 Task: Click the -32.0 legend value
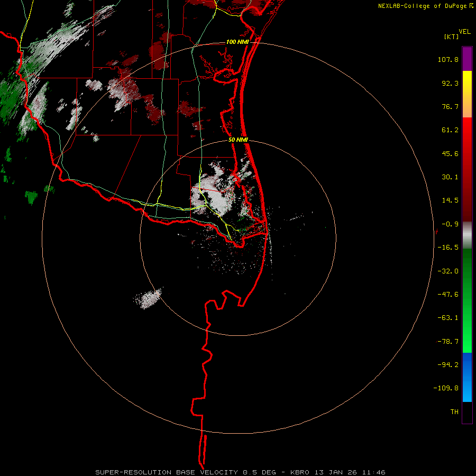coord(448,271)
